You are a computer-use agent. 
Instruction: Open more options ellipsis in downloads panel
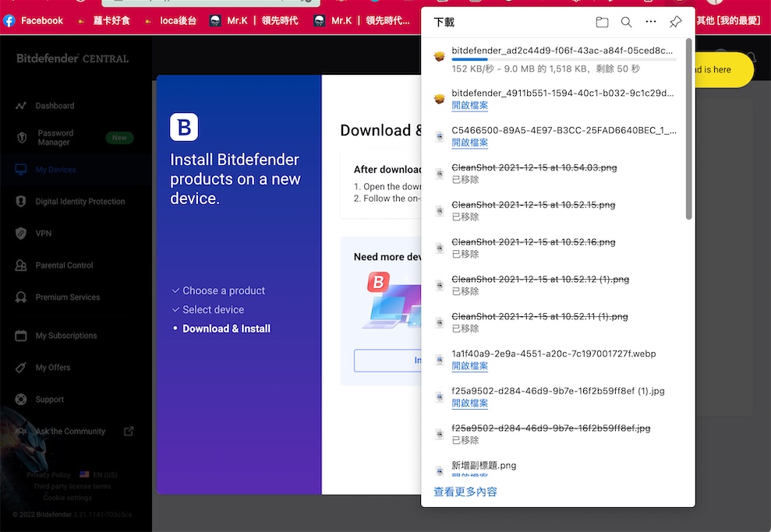(650, 22)
